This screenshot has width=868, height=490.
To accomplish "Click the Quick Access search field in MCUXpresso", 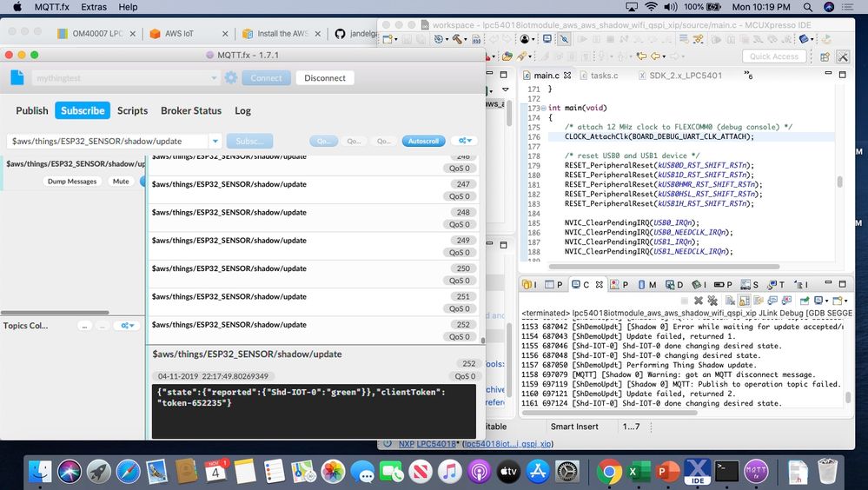I will coord(774,56).
